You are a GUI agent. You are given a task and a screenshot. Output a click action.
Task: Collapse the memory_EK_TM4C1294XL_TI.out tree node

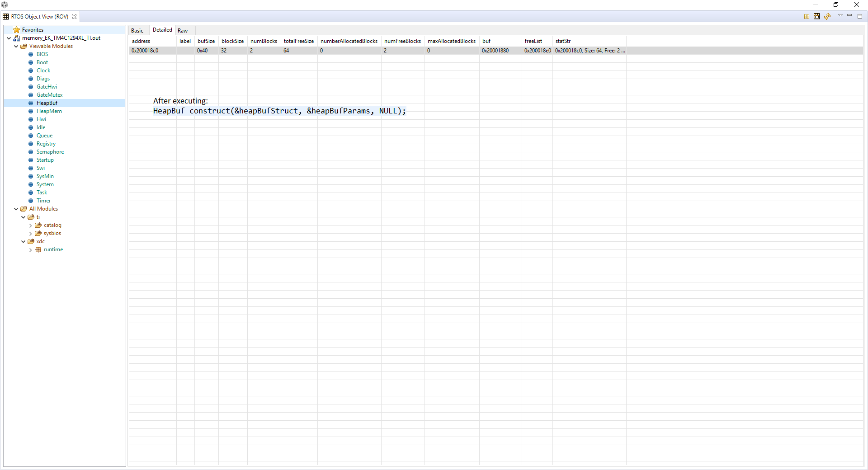(x=9, y=38)
